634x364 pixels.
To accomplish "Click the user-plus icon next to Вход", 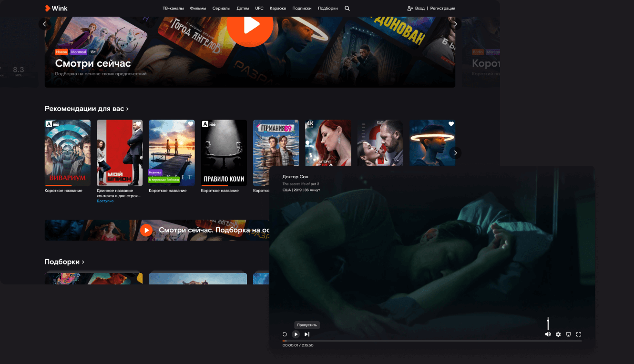I will [410, 8].
